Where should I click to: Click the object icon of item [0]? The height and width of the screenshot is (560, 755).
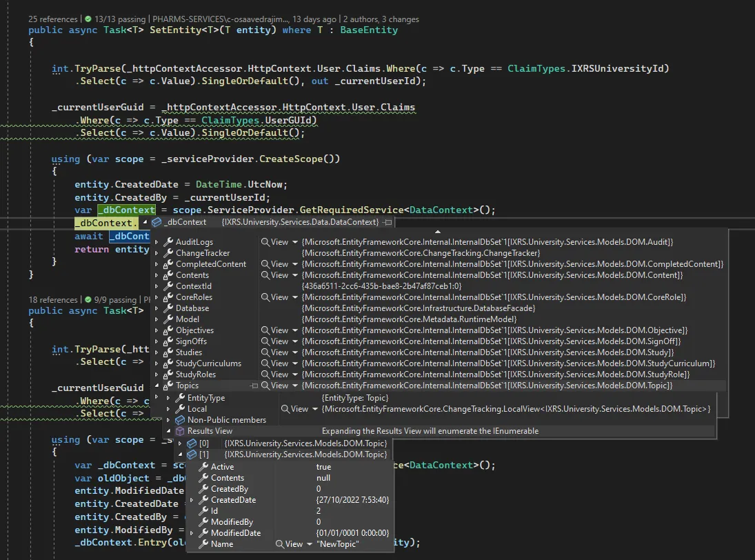click(x=192, y=443)
